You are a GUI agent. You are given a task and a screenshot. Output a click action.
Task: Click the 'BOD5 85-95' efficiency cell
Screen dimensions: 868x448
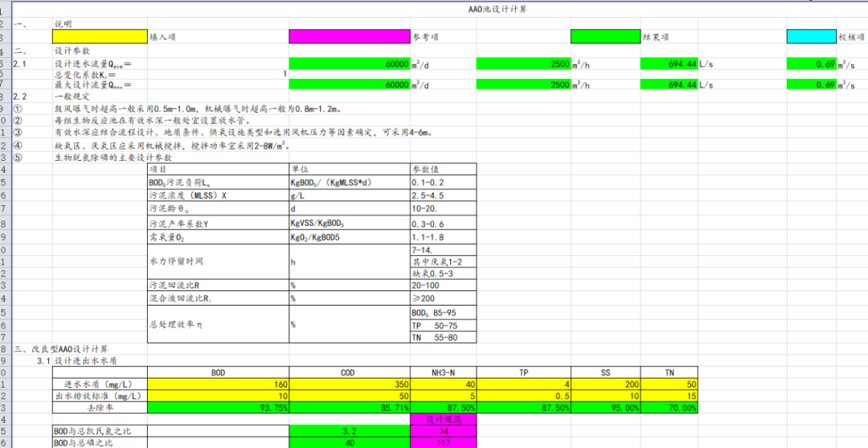pos(443,312)
